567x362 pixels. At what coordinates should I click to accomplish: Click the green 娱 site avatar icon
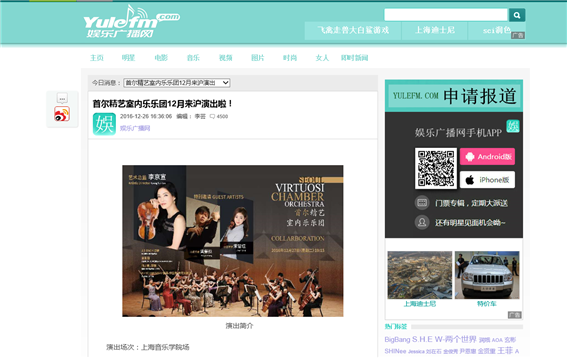point(104,124)
